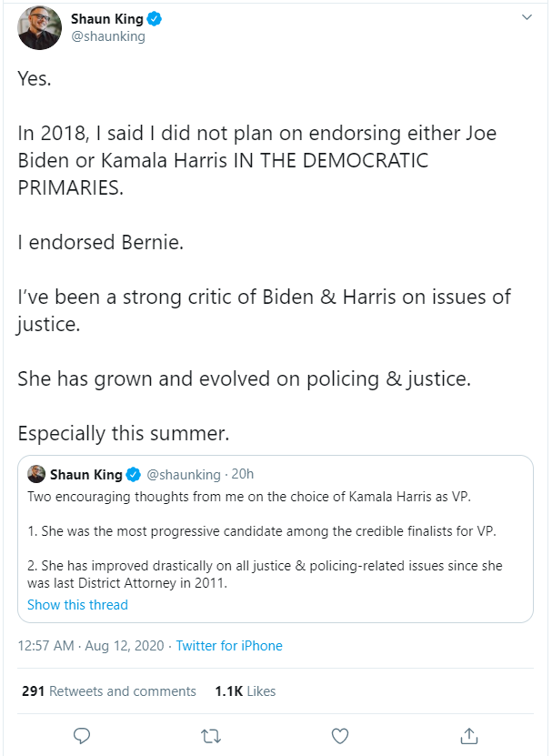Expand the tweet options chevron menu

pos(527,17)
